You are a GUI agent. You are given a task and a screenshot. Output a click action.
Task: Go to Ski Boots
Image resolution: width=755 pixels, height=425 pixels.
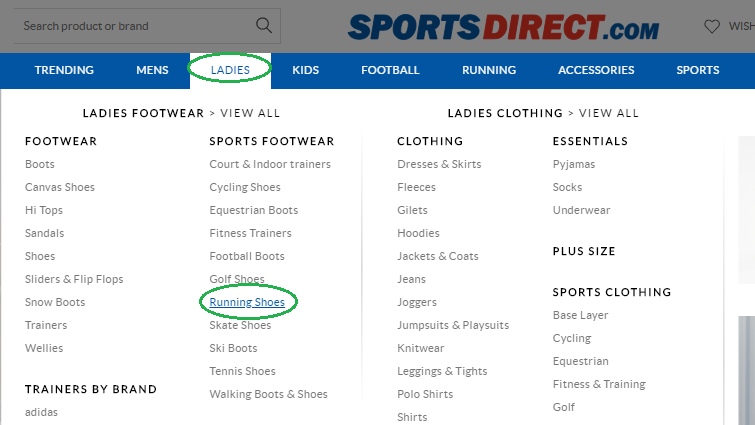point(234,348)
